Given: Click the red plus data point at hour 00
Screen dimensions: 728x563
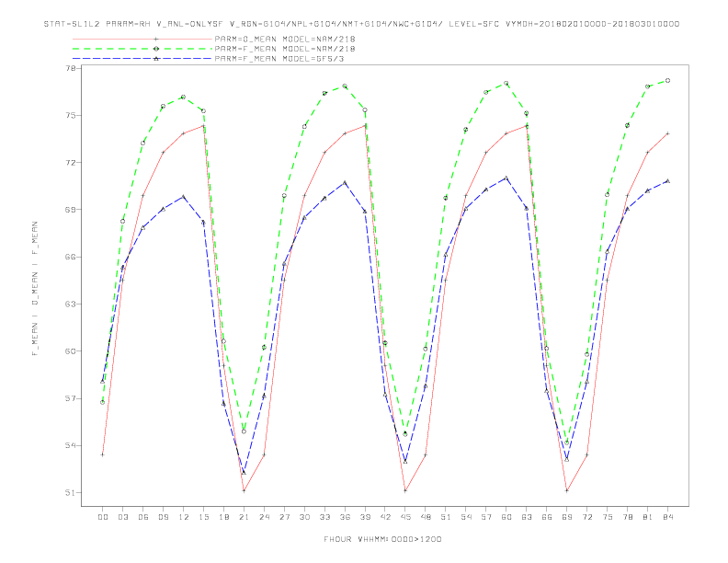Looking at the screenshot, I should pyautogui.click(x=103, y=454).
